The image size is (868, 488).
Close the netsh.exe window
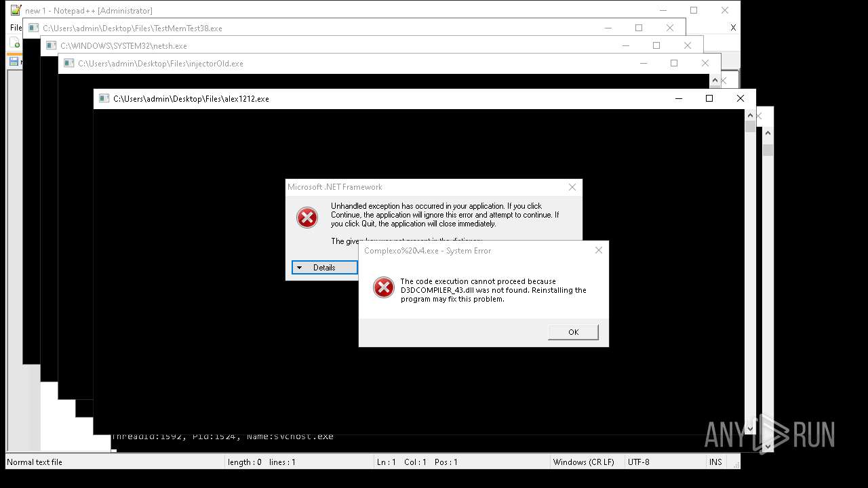point(688,45)
